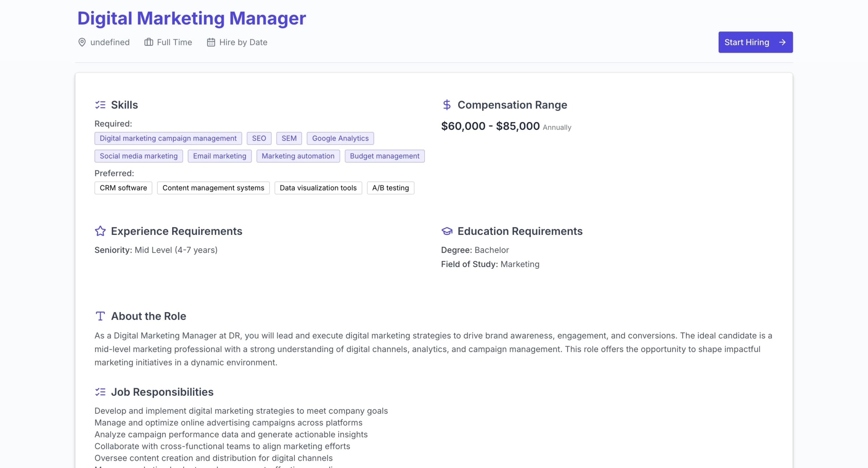The width and height of the screenshot is (868, 468).
Task: Click the Content management systems tag
Action: pos(213,188)
